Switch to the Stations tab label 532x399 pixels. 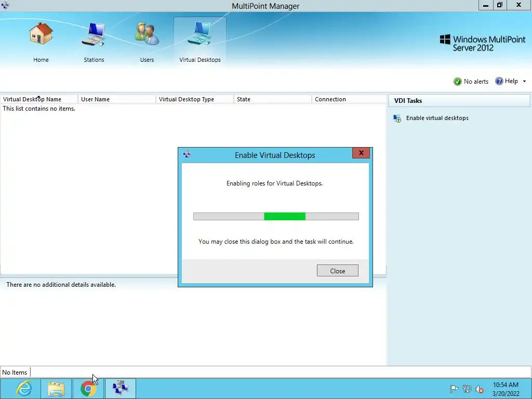coord(94,60)
